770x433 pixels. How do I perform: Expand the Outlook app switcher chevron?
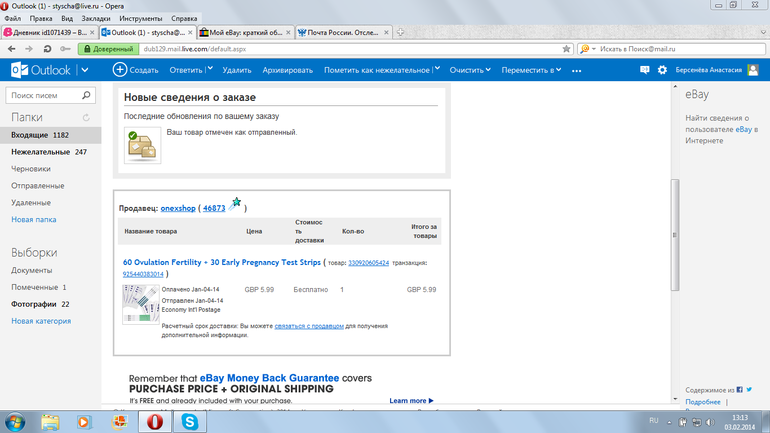85,70
